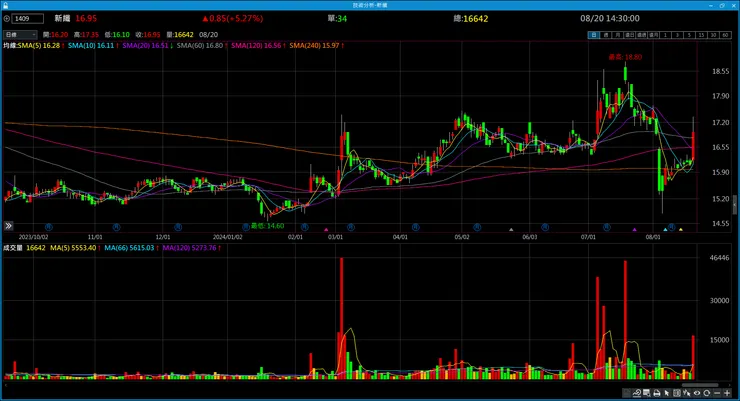Viewport: 740px width, 401px height.
Task: Click the SMA(5) 16.28 indicator label
Action: 39,45
